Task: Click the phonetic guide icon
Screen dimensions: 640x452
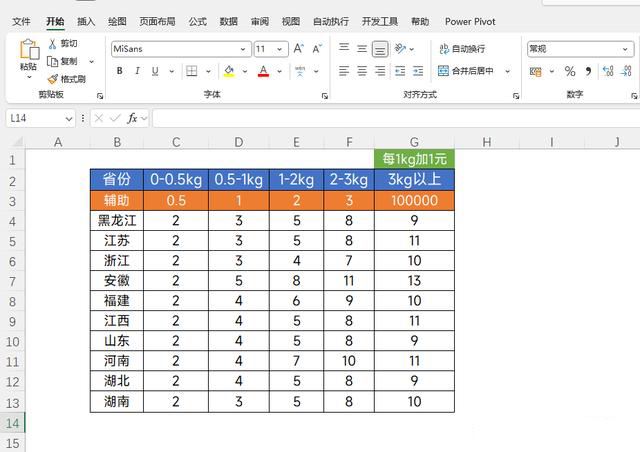Action: click(300, 71)
